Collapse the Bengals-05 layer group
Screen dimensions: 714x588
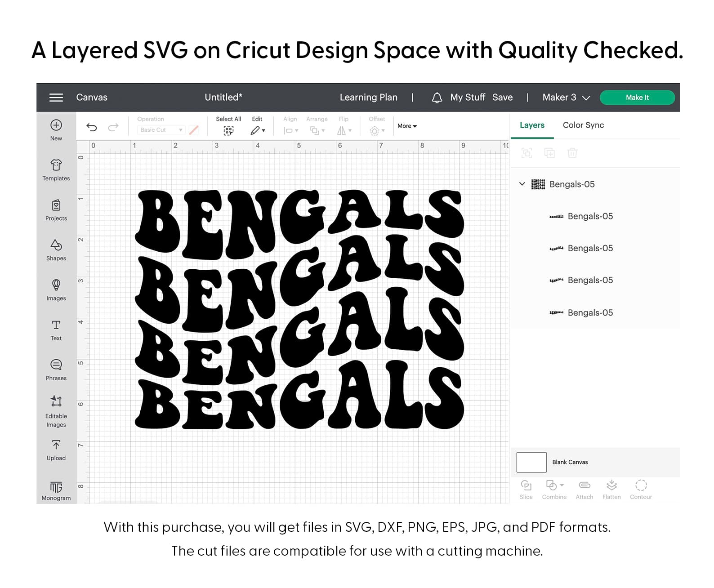pos(522,184)
